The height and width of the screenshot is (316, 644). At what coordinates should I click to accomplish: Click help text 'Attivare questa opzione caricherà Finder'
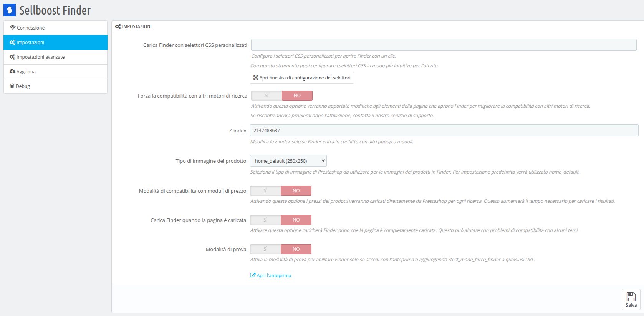point(414,230)
